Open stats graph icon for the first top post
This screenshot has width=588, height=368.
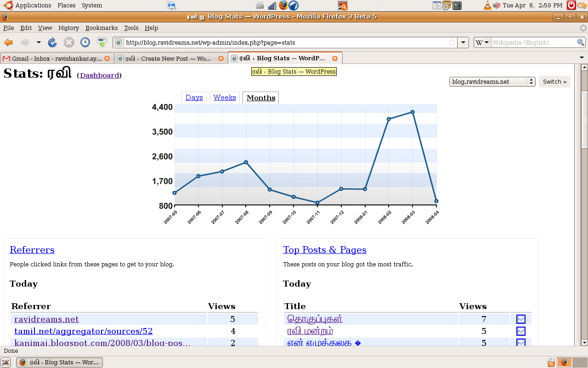pos(520,319)
